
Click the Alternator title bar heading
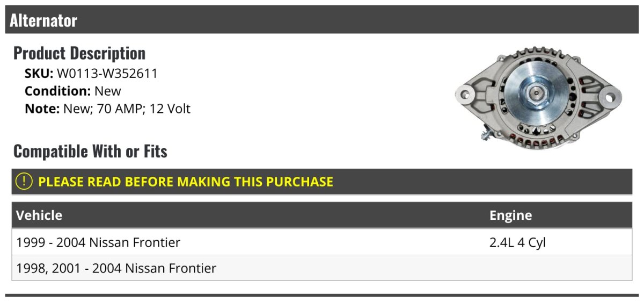(x=43, y=20)
